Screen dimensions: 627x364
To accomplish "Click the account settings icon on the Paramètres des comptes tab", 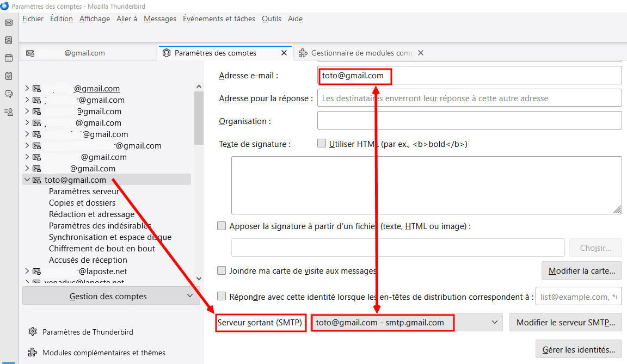I will (x=167, y=53).
